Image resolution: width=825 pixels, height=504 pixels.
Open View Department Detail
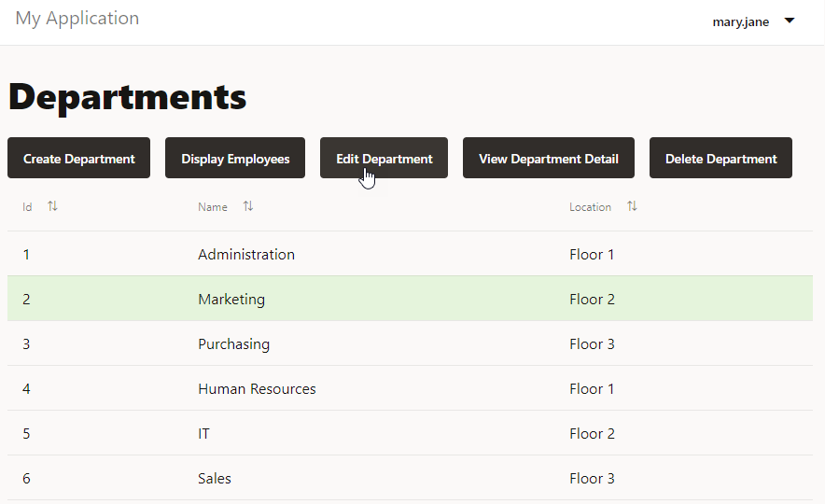[549, 158]
